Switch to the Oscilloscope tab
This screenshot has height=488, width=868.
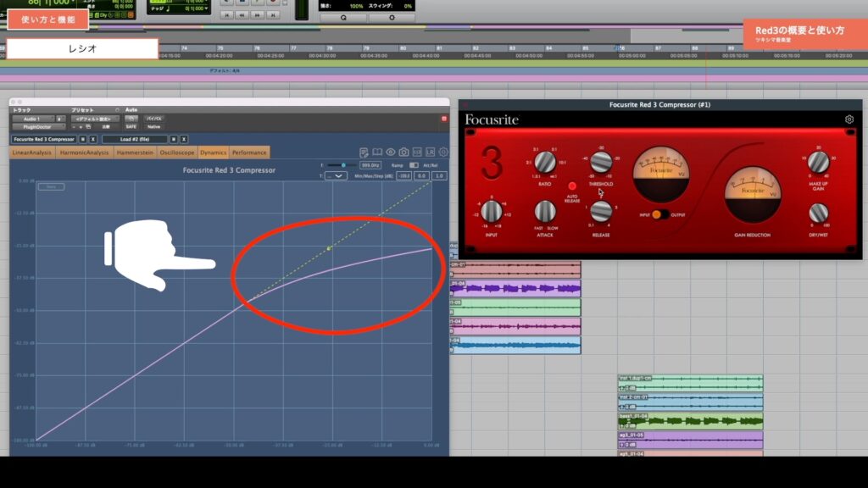177,152
